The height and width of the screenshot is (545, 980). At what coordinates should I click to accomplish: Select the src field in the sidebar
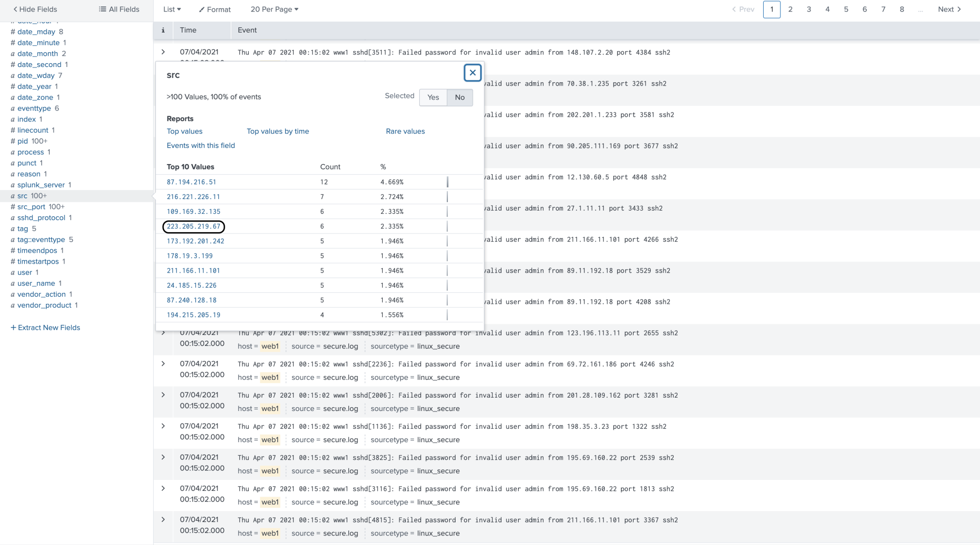pyautogui.click(x=22, y=196)
